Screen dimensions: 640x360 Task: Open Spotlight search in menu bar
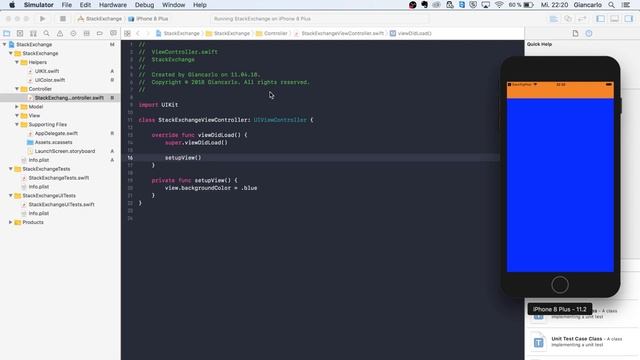[611, 5]
